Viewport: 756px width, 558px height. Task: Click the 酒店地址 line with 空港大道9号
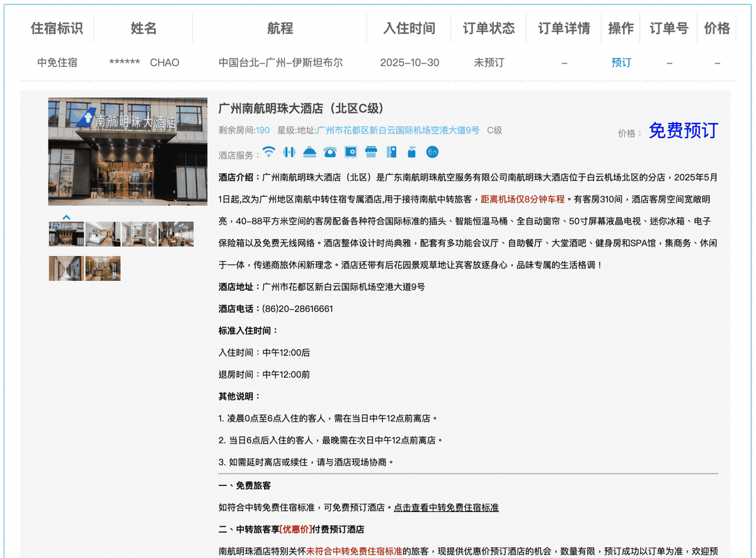(322, 287)
